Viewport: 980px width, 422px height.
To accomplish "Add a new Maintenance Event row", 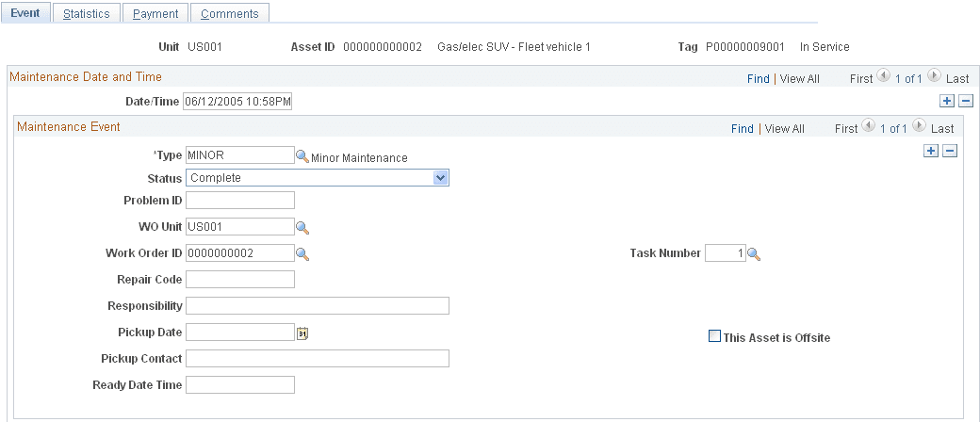I will pos(931,151).
